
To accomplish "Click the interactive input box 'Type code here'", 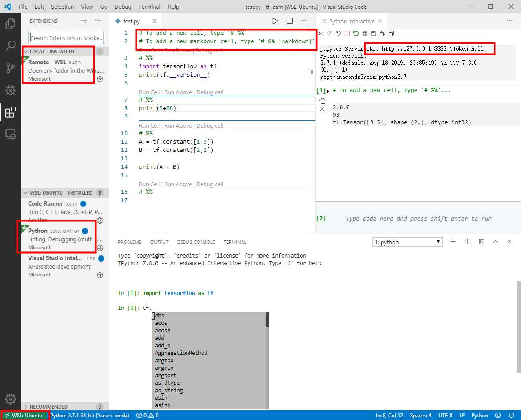I will point(418,218).
